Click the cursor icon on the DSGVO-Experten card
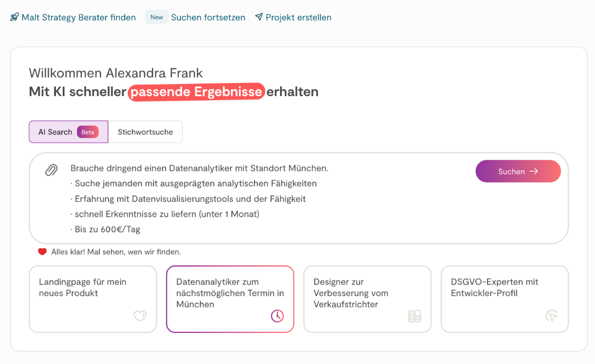This screenshot has height=364, width=595. pyautogui.click(x=551, y=316)
